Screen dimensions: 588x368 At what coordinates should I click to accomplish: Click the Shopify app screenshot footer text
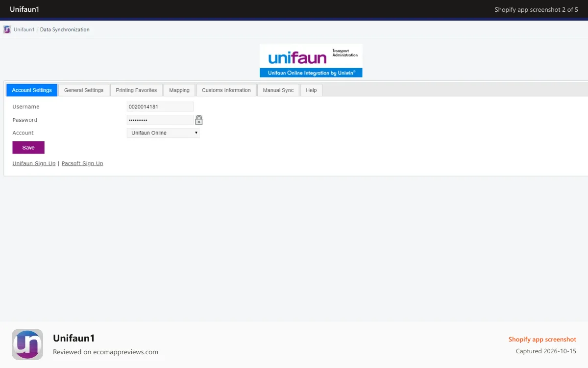click(542, 340)
